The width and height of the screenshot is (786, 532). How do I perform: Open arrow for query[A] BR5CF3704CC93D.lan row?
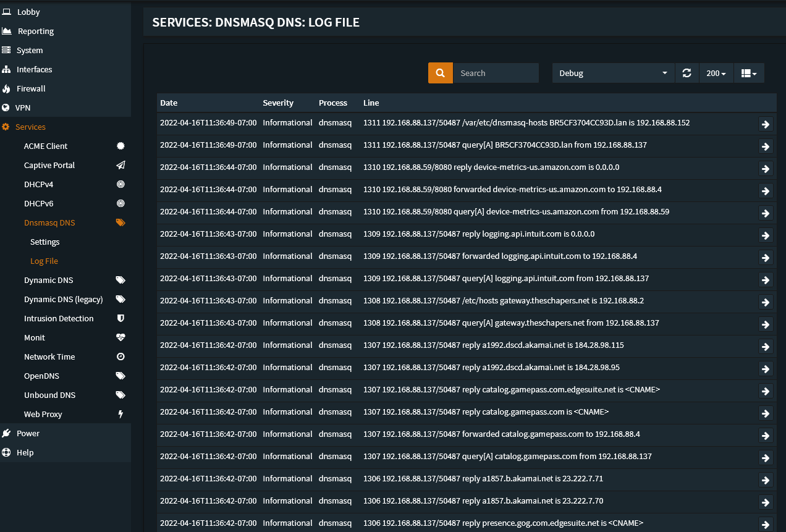click(x=766, y=146)
